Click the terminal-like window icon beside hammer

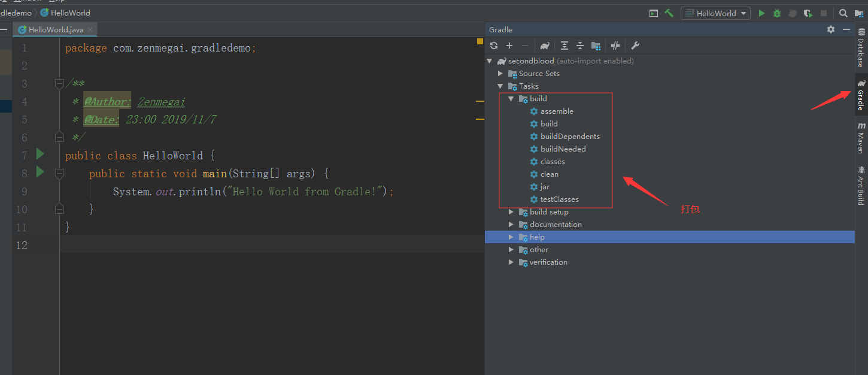pos(654,13)
